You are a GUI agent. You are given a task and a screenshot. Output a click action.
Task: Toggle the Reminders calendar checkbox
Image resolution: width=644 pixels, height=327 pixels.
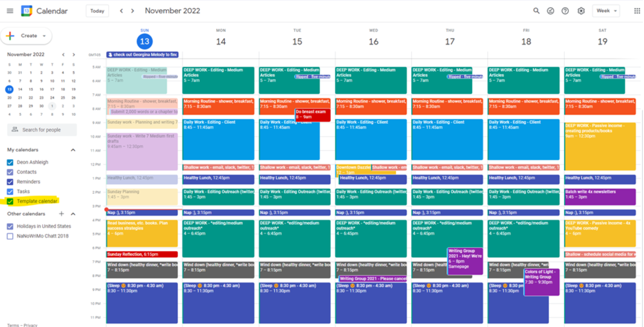pos(10,182)
